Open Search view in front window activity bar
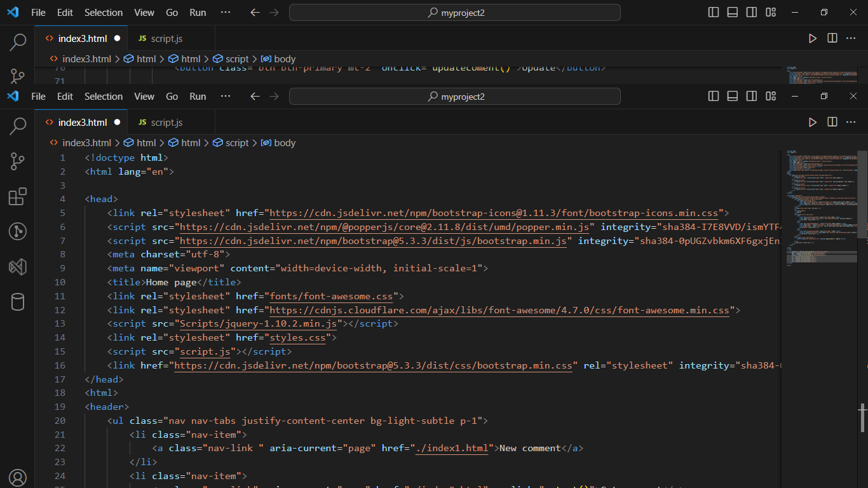The width and height of the screenshot is (868, 488). (x=18, y=126)
